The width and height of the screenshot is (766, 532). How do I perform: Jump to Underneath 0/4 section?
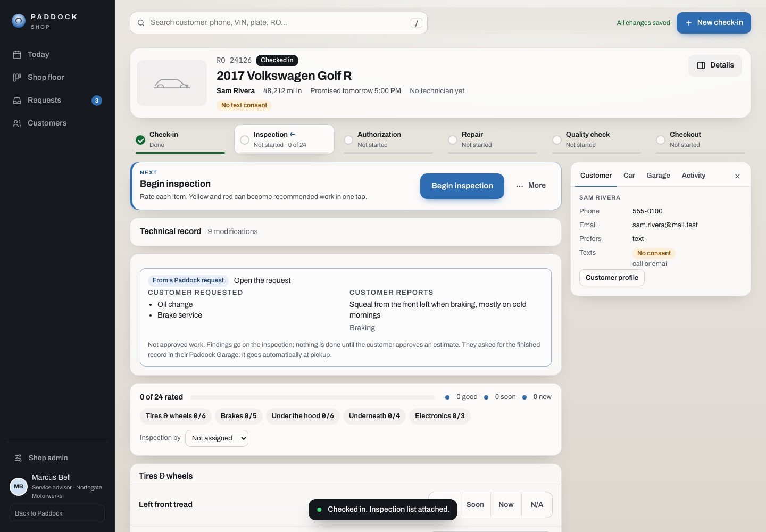(x=374, y=416)
